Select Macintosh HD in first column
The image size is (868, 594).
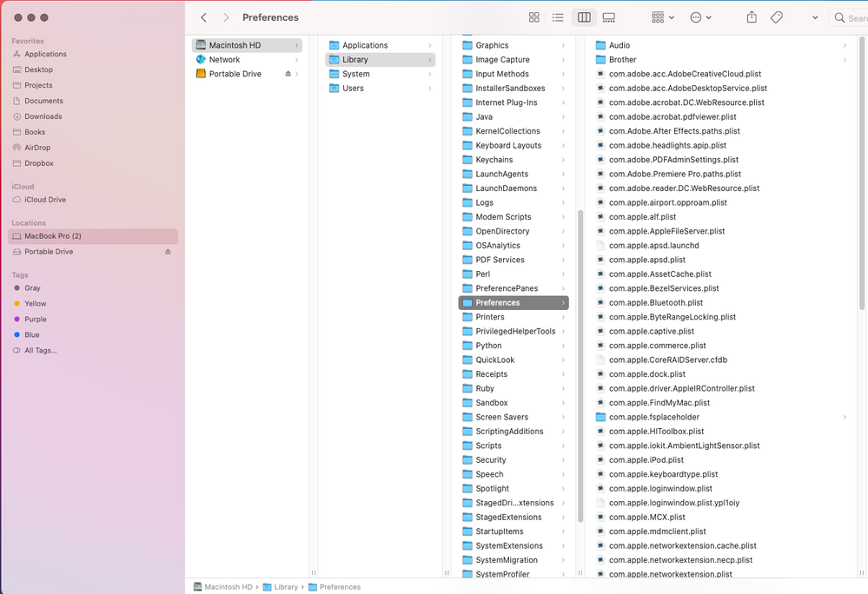point(247,45)
